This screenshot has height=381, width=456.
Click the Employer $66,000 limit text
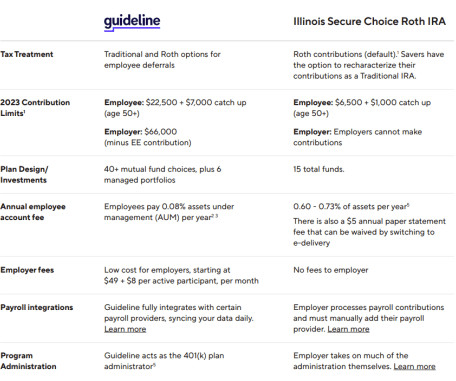pos(148,137)
